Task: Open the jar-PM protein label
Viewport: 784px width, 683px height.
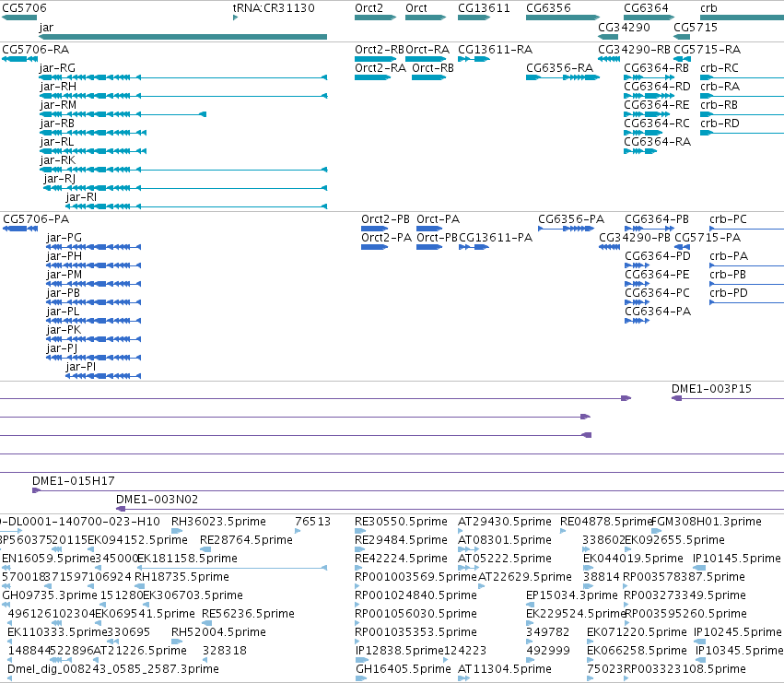Action: 64,275
